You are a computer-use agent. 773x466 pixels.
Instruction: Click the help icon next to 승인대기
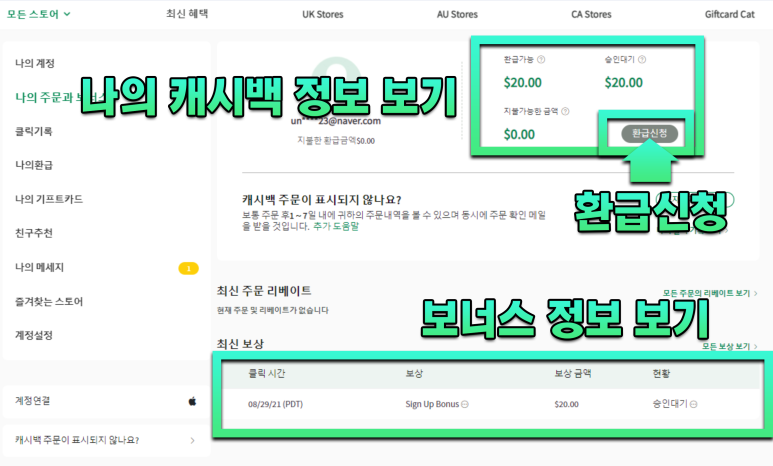[x=641, y=59]
